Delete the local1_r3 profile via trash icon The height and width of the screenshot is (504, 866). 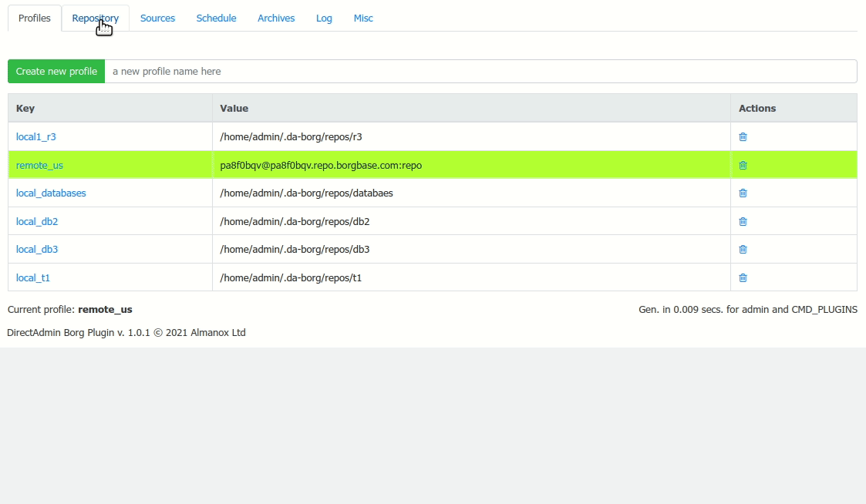(x=743, y=136)
